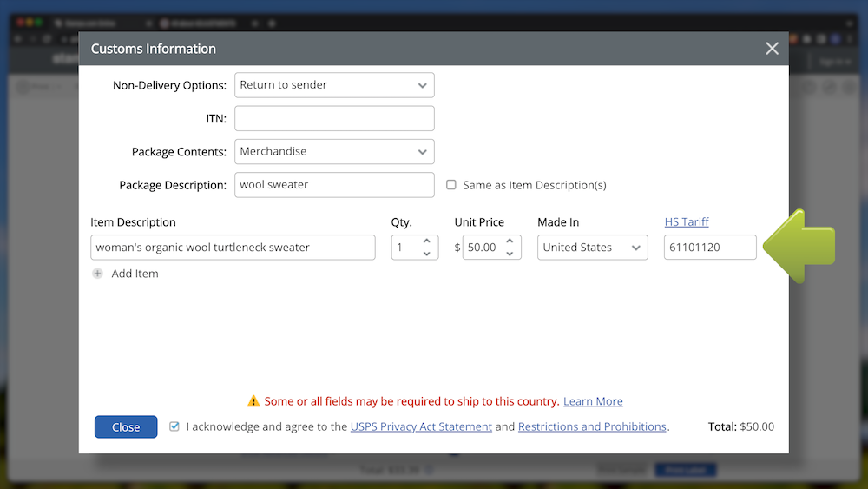This screenshot has height=489, width=868.
Task: Decrease Unit Price with down arrow
Action: click(x=510, y=254)
